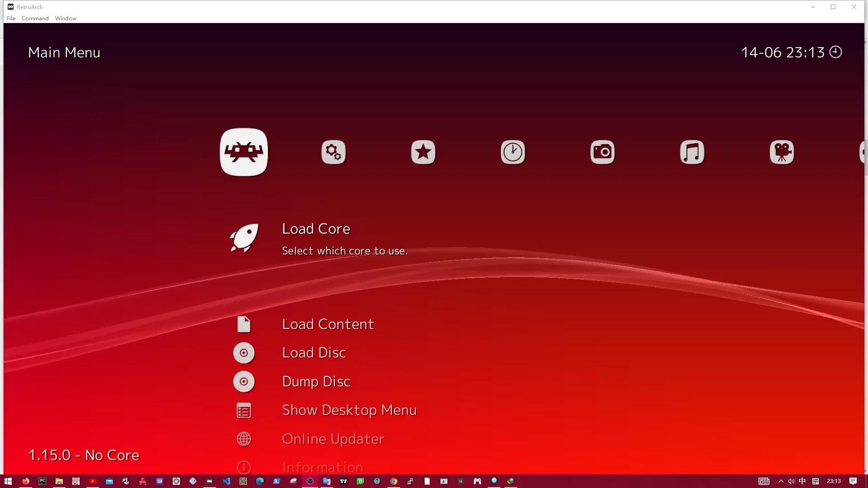Select Load Content in the menu
Image resolution: width=868 pixels, height=488 pixels.
tap(328, 324)
